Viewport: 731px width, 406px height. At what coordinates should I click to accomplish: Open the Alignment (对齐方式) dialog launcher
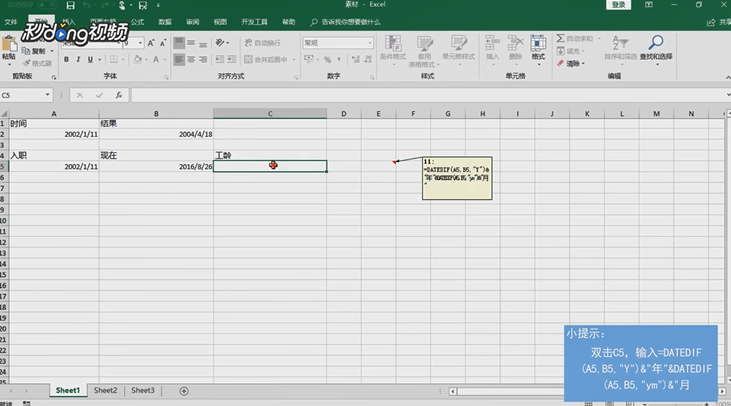[296, 77]
